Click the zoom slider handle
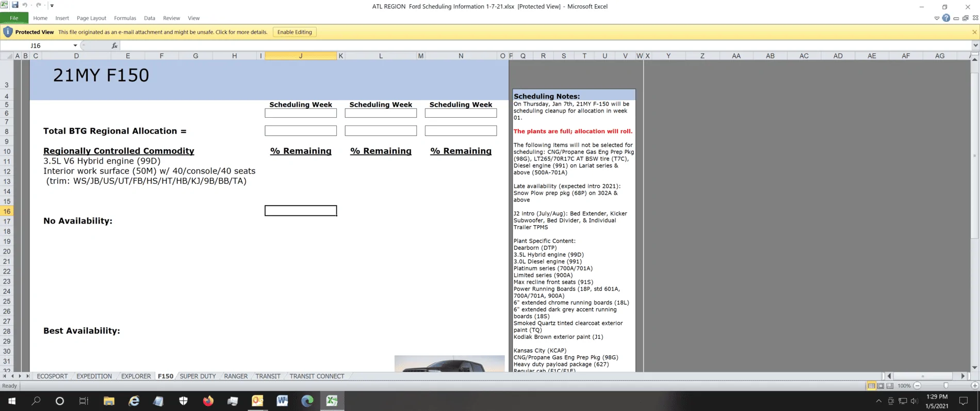 tap(946, 386)
